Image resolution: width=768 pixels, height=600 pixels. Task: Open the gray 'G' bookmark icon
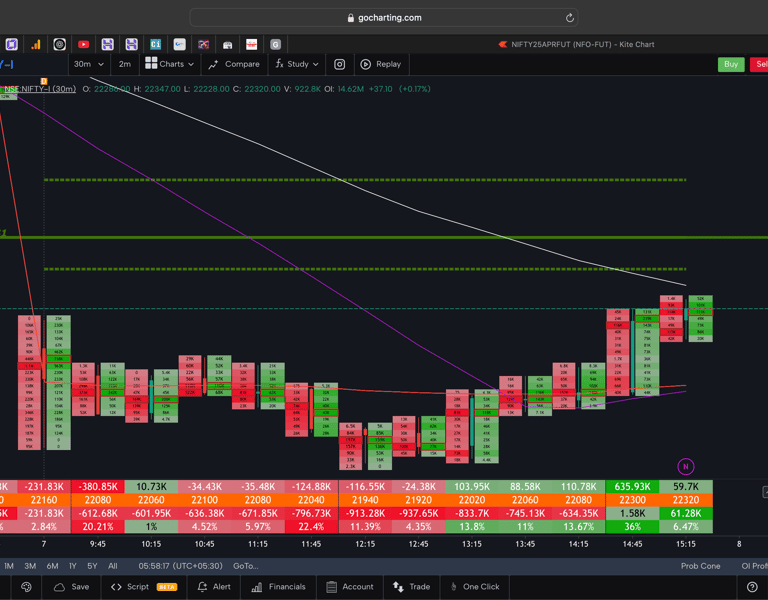coord(275,45)
